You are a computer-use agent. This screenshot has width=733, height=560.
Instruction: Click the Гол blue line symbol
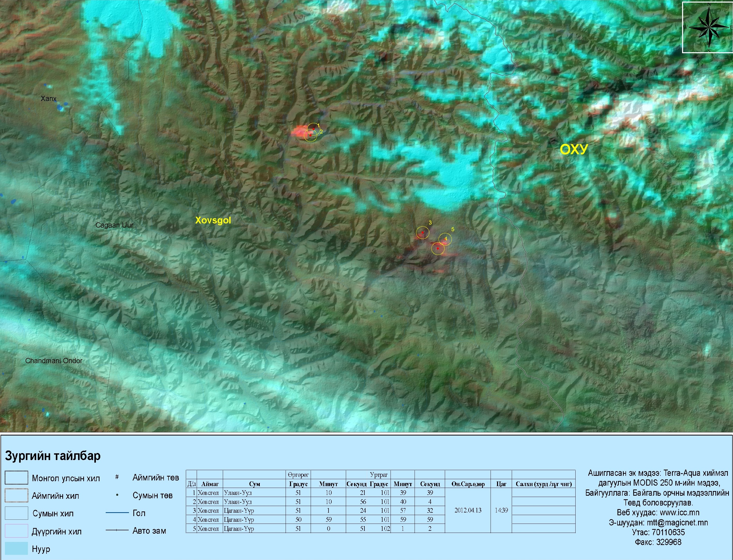[117, 513]
